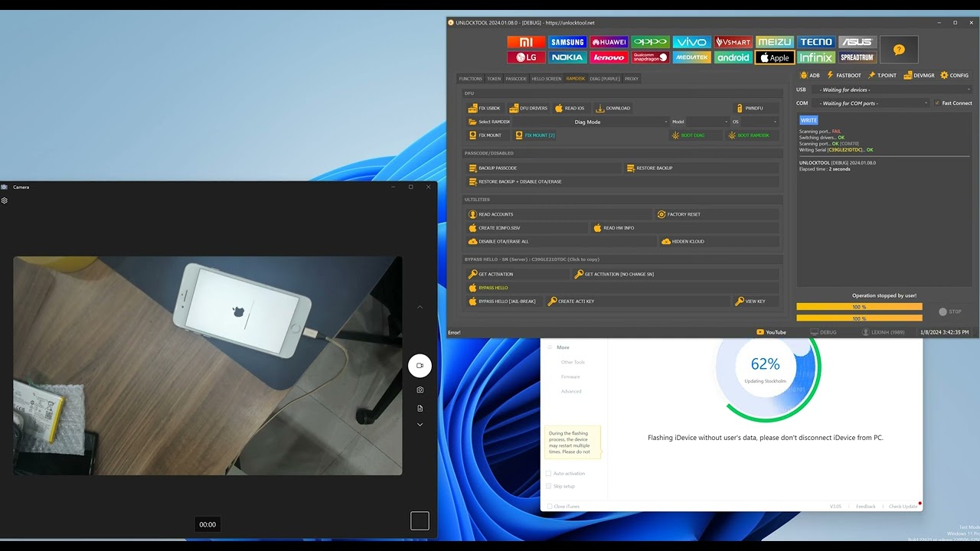The width and height of the screenshot is (980, 551).
Task: Click FACTORY RESET button
Action: click(717, 214)
